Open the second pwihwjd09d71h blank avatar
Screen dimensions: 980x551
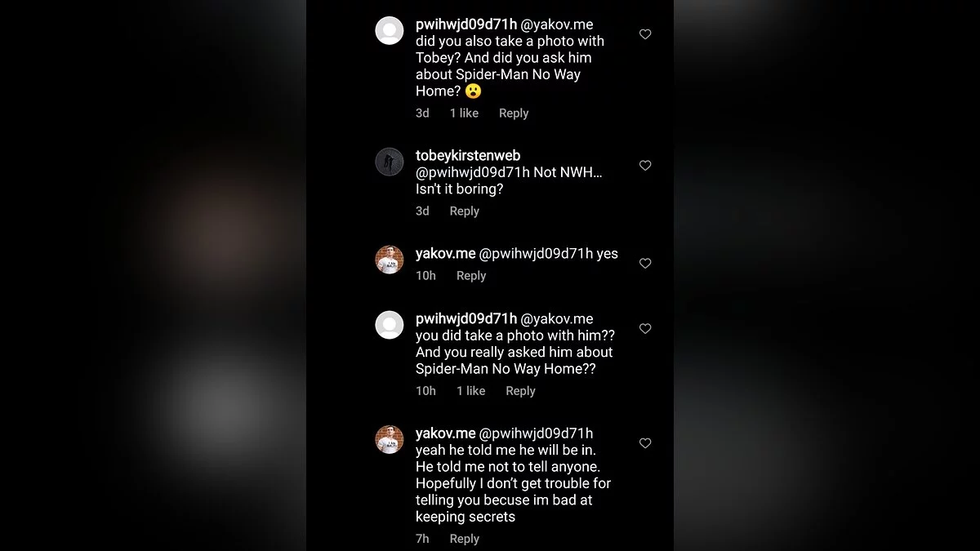pos(390,325)
